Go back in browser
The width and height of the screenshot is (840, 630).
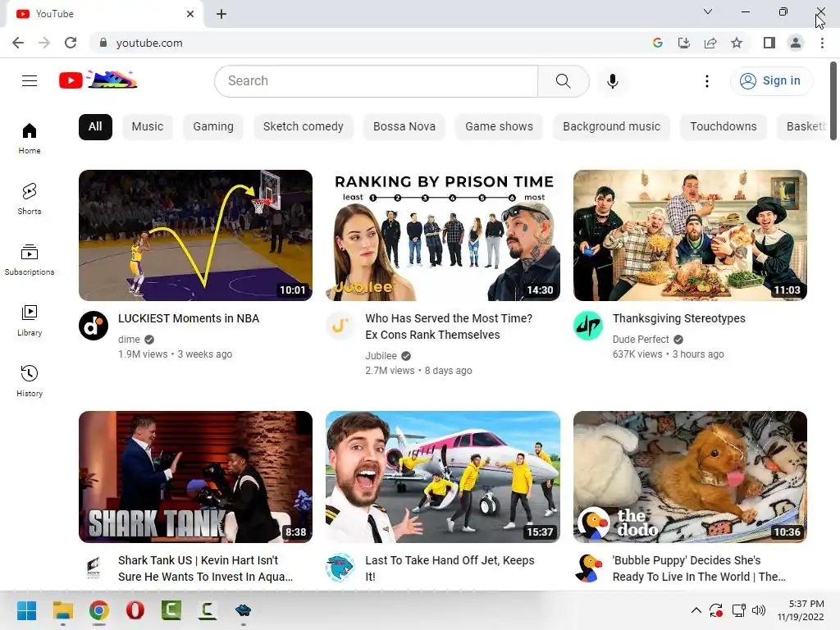click(x=18, y=43)
